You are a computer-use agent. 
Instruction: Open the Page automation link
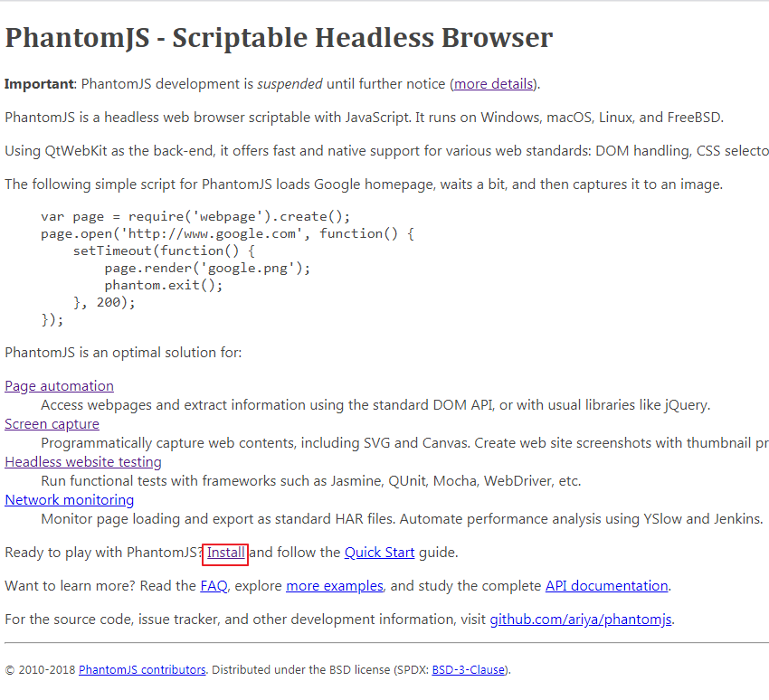pos(60,386)
